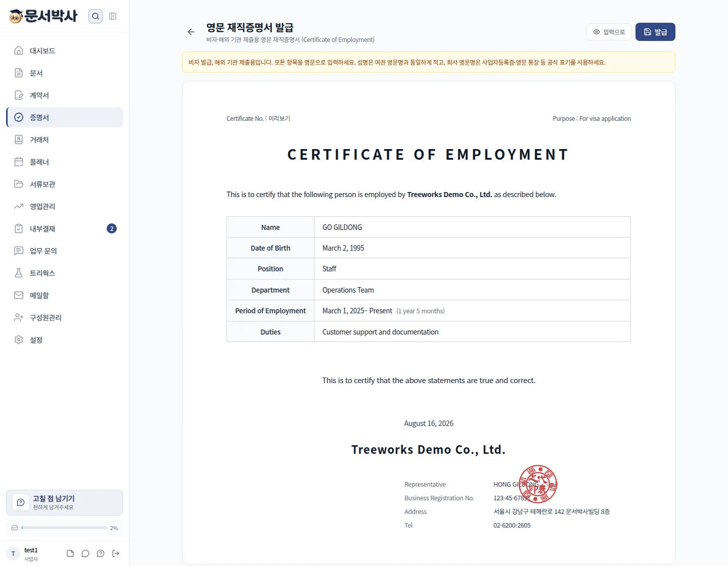
Task: Click the 내부결재 clipboard icon
Action: [x=19, y=228]
